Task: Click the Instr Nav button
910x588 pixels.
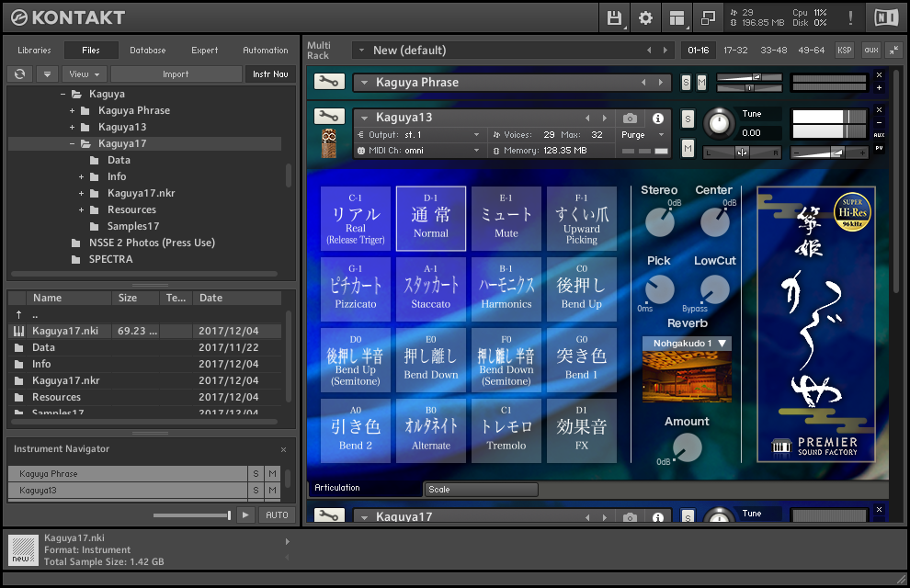Action: pos(270,74)
